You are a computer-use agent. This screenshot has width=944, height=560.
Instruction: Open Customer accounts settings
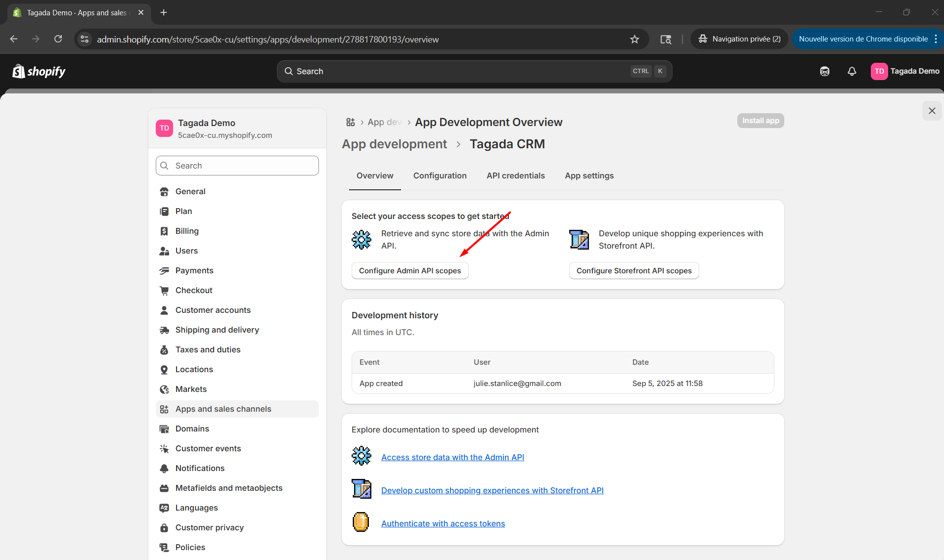pyautogui.click(x=237, y=310)
